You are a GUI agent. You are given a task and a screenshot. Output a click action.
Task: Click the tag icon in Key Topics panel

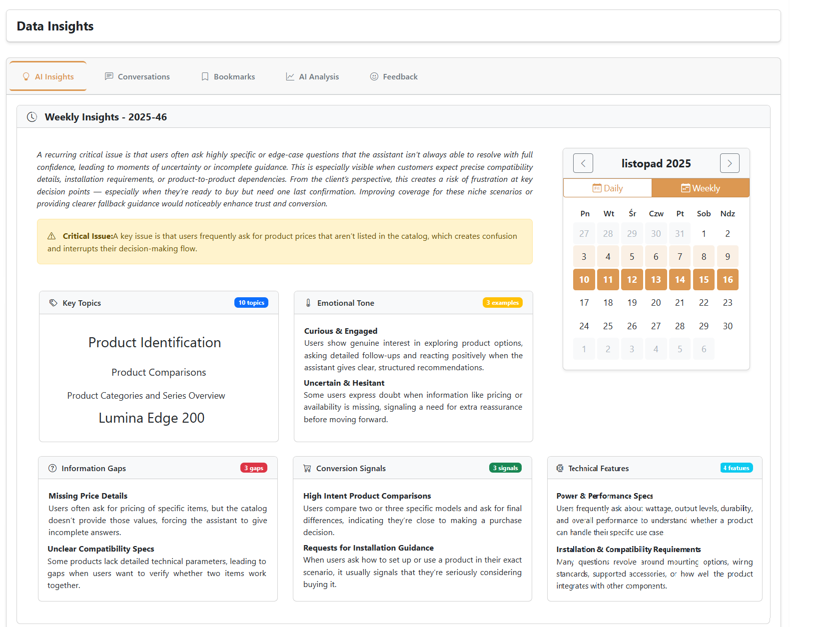pyautogui.click(x=53, y=302)
